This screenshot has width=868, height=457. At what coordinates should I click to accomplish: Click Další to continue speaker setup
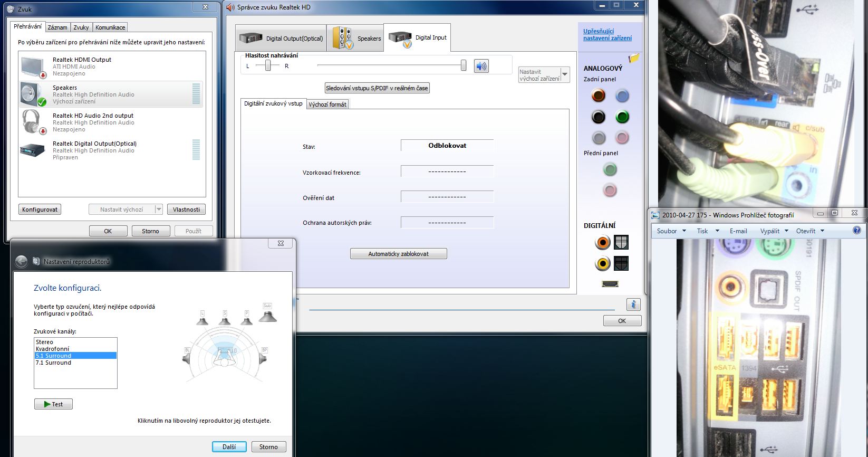[x=229, y=446]
